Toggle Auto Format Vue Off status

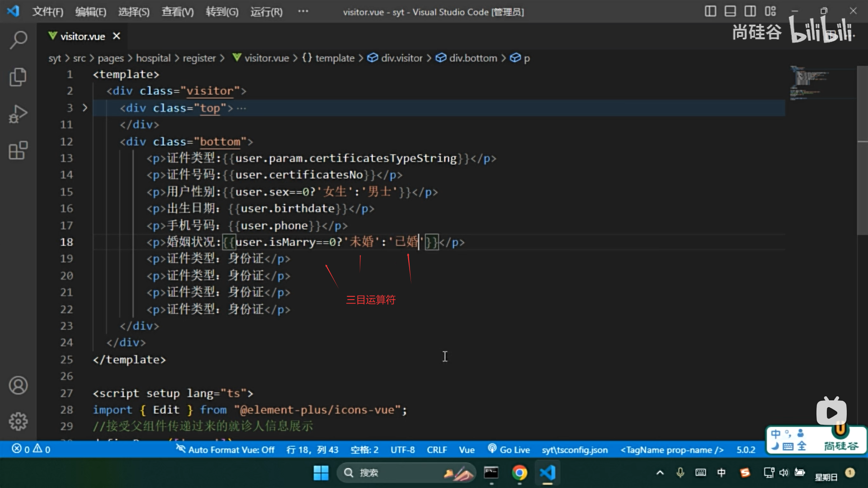click(225, 450)
